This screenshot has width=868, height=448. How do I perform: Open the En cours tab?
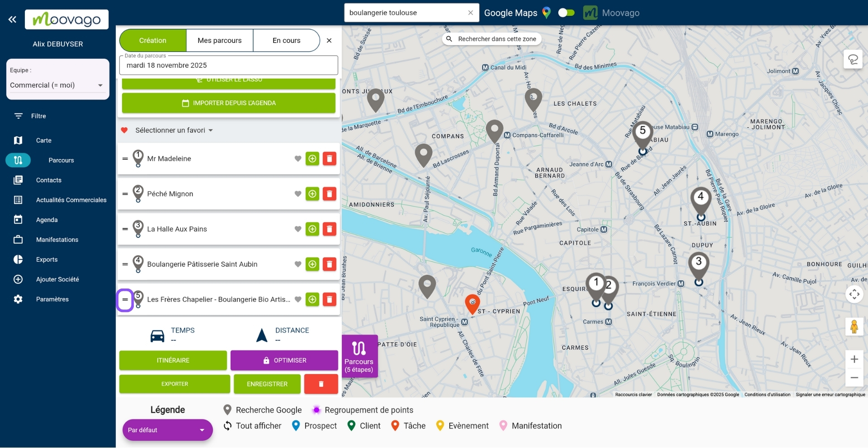(286, 40)
